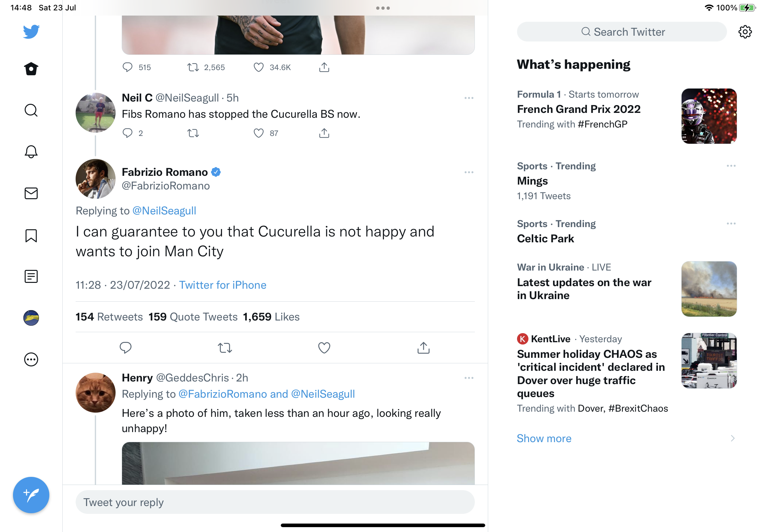Open the French Grand Prix 2022 trend

[x=578, y=109]
